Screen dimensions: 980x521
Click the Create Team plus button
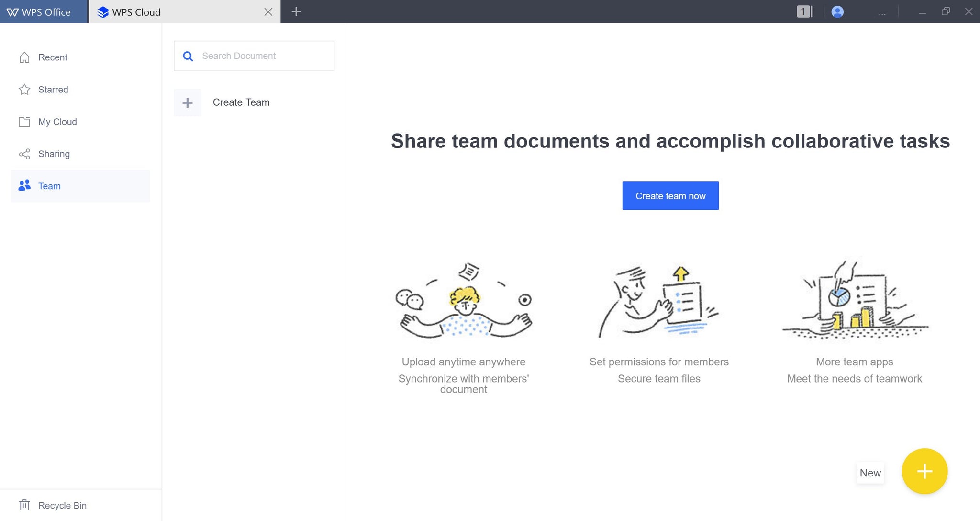pos(187,102)
